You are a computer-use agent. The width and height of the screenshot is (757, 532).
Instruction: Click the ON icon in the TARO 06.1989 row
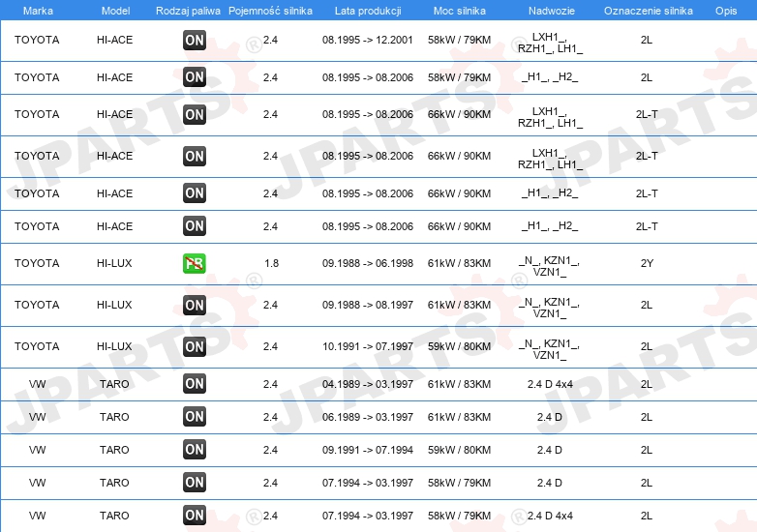click(195, 417)
